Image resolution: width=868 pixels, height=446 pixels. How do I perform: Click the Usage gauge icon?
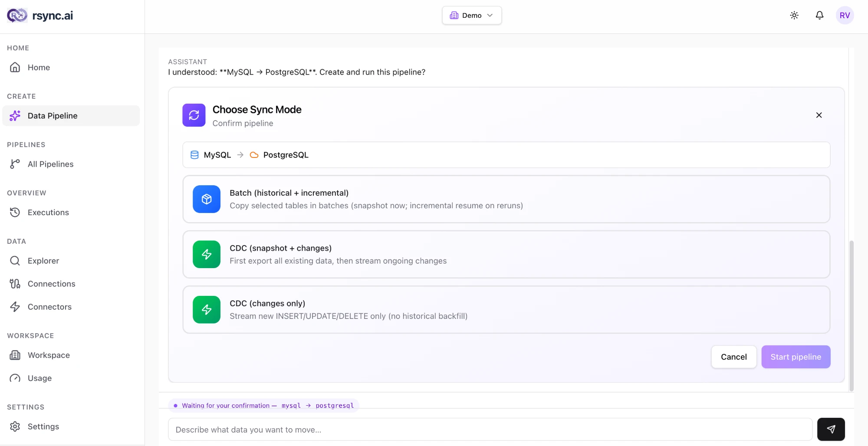click(15, 378)
